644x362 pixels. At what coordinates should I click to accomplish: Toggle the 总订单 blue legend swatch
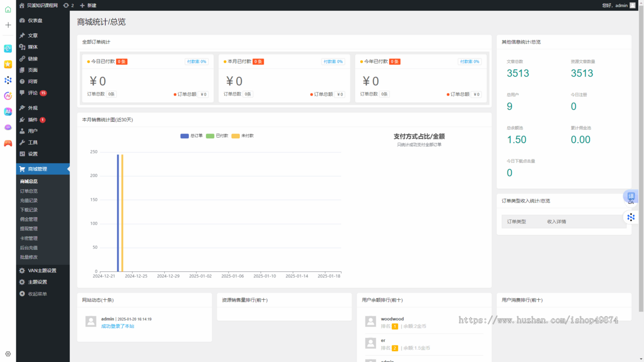(185, 136)
